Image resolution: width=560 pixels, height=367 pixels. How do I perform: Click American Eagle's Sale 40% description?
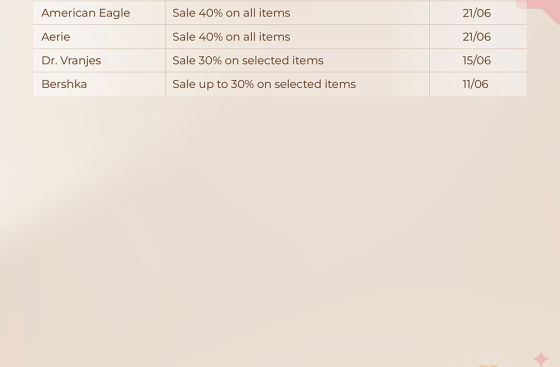[231, 13]
